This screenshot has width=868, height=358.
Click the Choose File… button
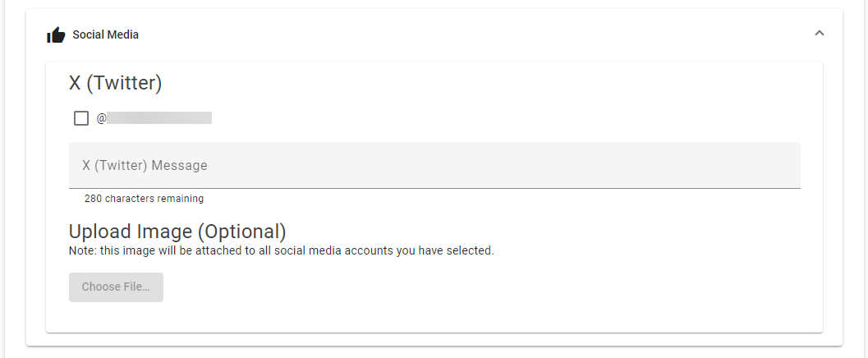(x=117, y=287)
